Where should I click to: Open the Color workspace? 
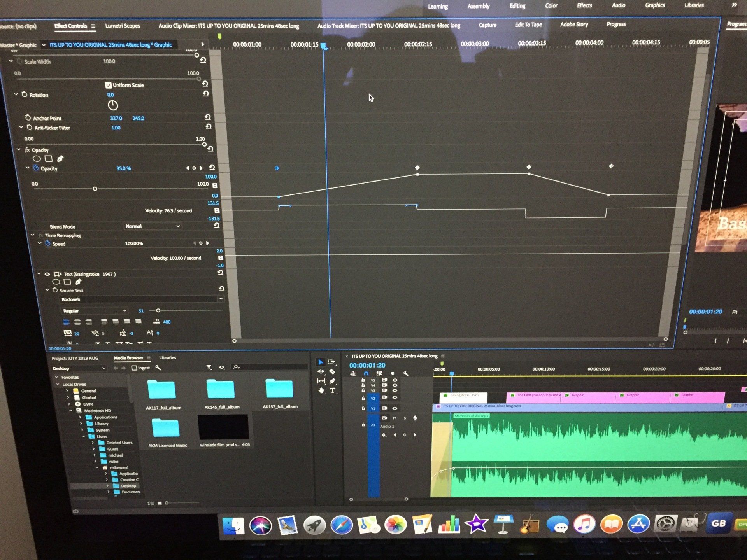pos(551,5)
